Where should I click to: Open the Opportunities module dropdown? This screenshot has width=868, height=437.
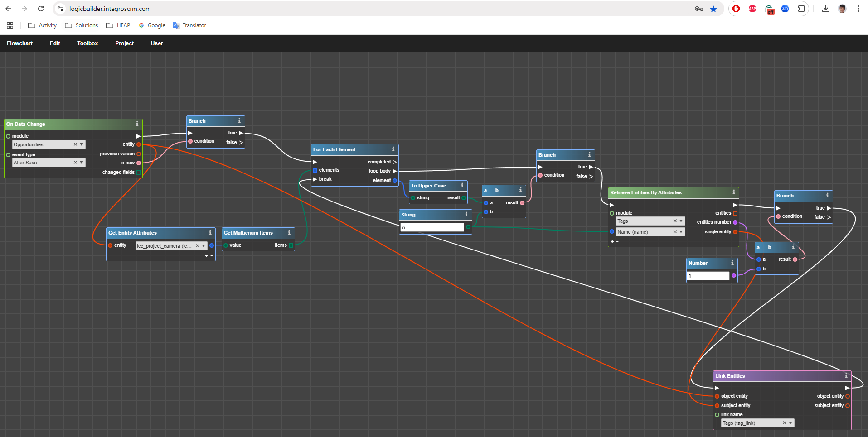[82, 144]
